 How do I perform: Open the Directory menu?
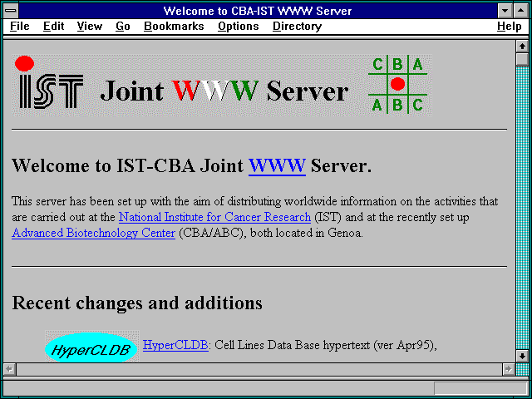[298, 27]
